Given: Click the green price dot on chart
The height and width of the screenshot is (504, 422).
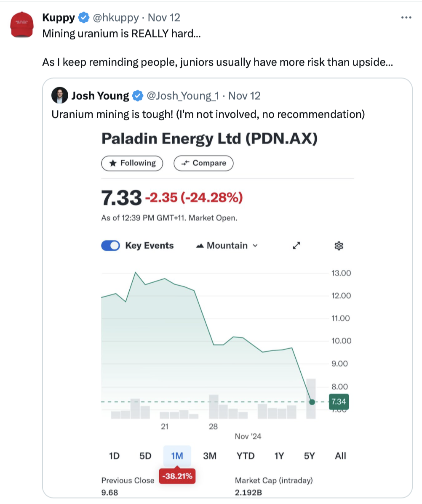Looking at the screenshot, I should (x=312, y=402).
